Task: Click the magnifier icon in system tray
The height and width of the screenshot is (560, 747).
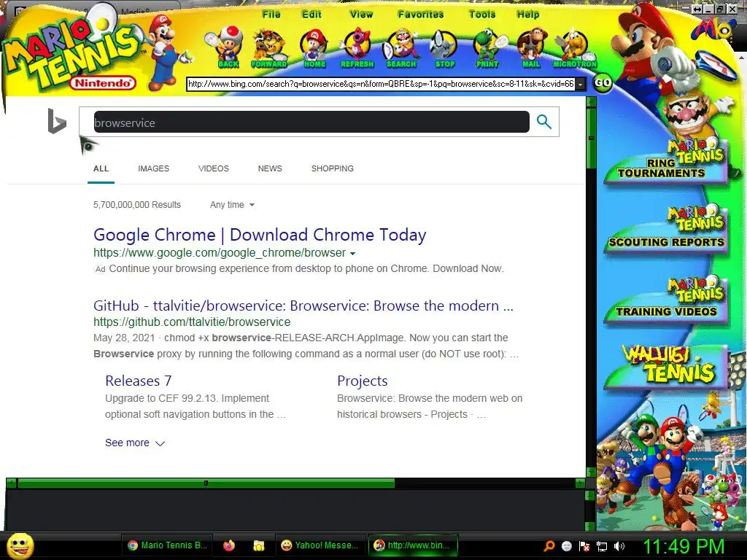Action: click(549, 546)
